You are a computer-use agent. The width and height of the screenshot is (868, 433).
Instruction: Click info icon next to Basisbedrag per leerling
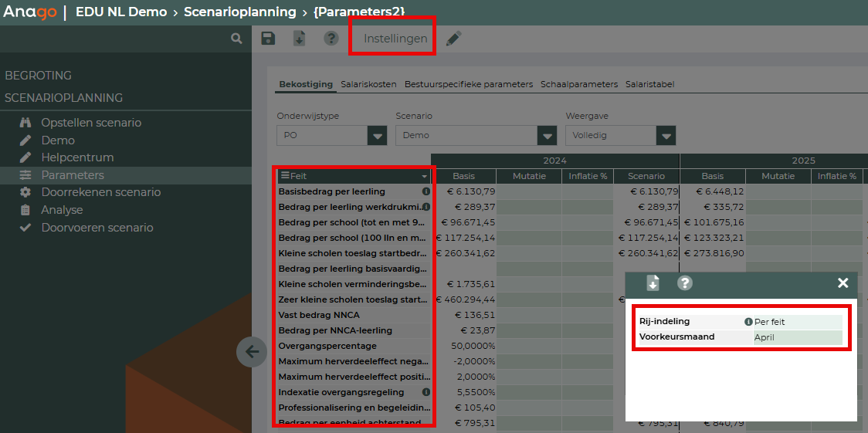pyautogui.click(x=426, y=191)
